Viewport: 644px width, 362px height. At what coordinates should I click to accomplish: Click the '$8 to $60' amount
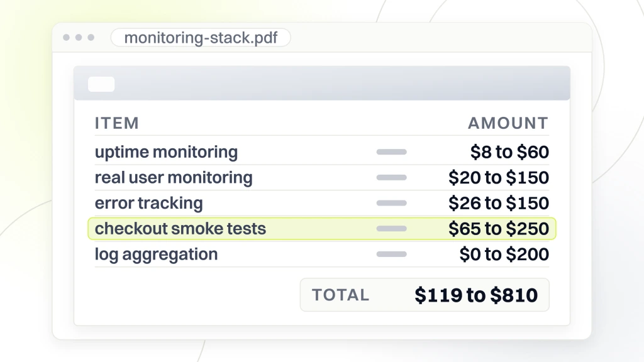tap(509, 152)
